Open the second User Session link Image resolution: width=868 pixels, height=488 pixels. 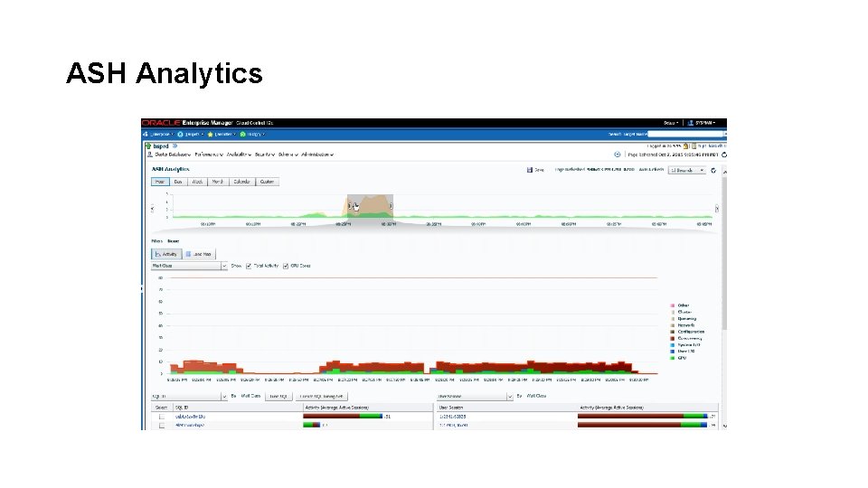[453, 426]
